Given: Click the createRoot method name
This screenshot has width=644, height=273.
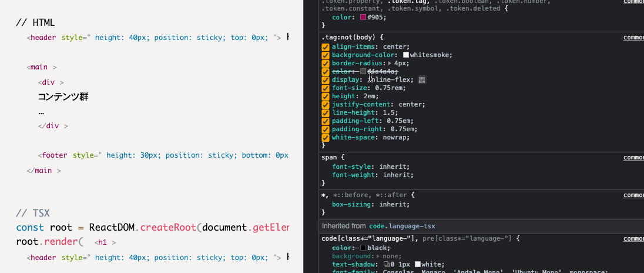Looking at the screenshot, I should click(x=168, y=227).
